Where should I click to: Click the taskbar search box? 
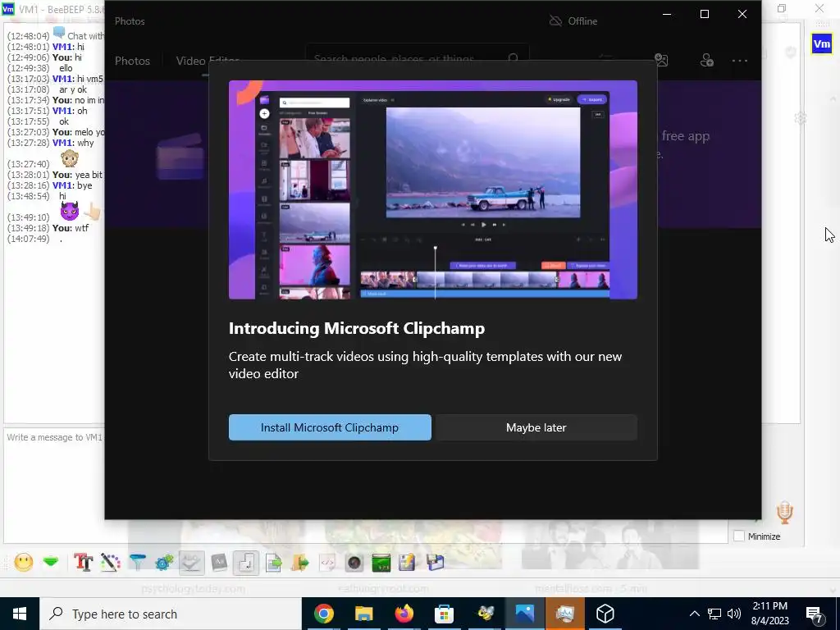click(x=171, y=614)
